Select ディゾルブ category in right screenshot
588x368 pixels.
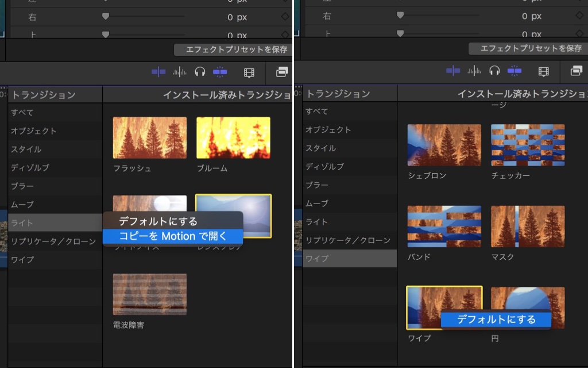350,166
